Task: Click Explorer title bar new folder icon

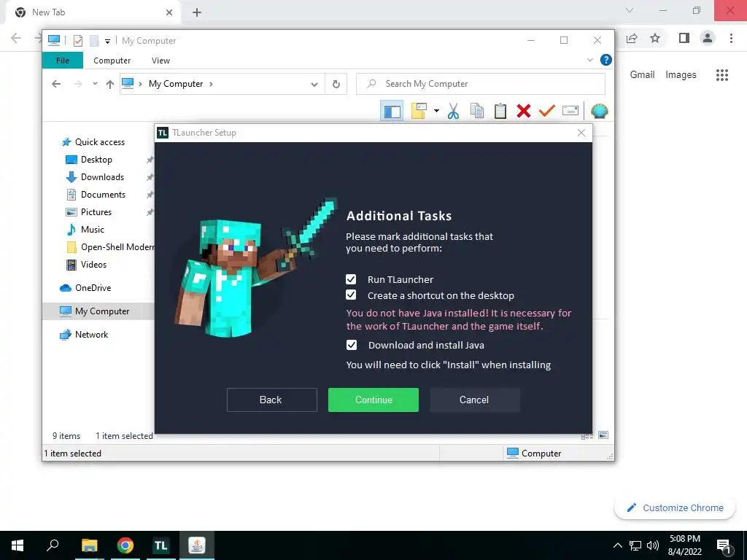Action: (x=94, y=41)
